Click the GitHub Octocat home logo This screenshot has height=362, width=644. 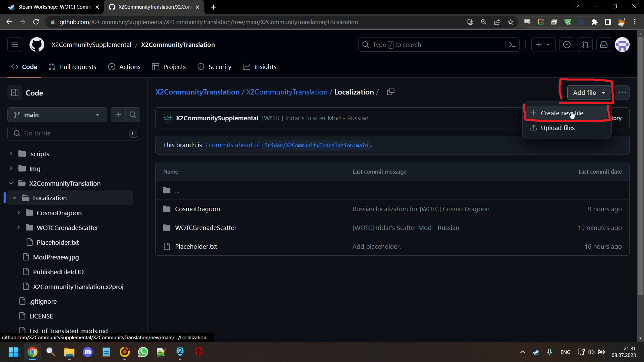click(x=37, y=44)
